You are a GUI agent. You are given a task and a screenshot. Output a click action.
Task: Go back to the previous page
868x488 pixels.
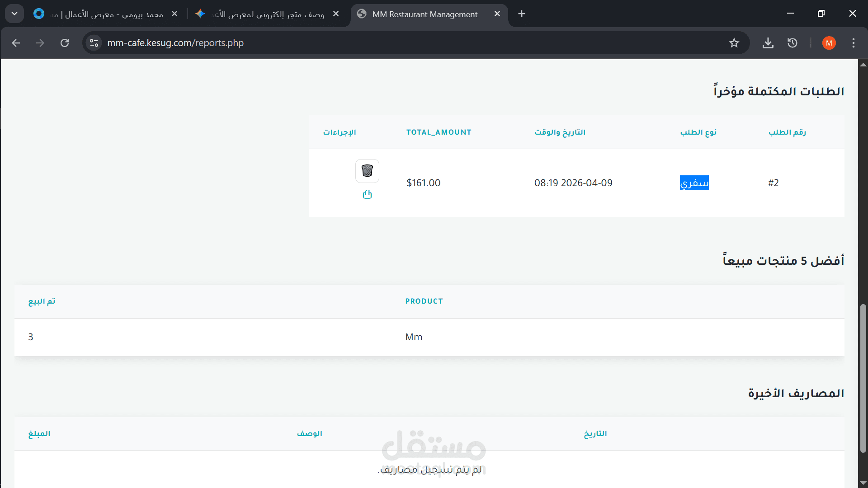(16, 43)
